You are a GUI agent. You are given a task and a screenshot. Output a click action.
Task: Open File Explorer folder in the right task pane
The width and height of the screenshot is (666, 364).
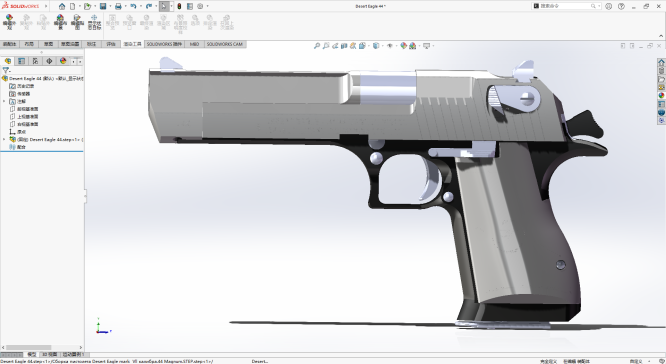[661, 79]
